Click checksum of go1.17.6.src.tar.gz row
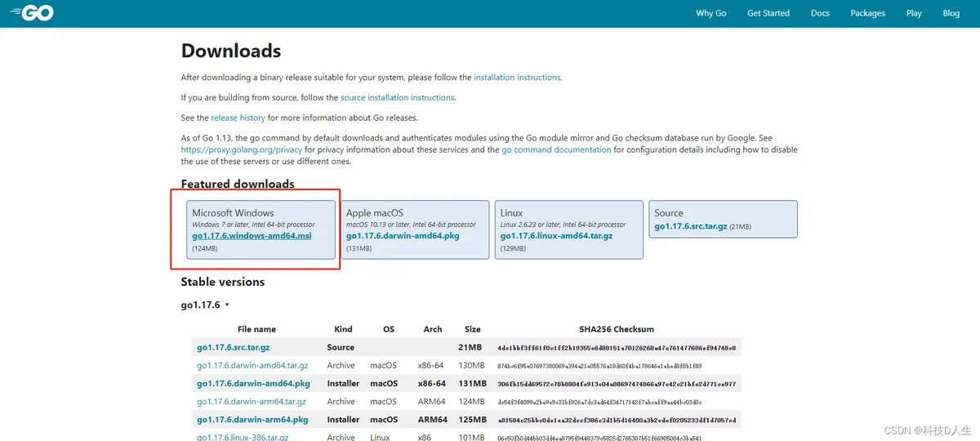This screenshot has width=980, height=441. tap(617, 347)
